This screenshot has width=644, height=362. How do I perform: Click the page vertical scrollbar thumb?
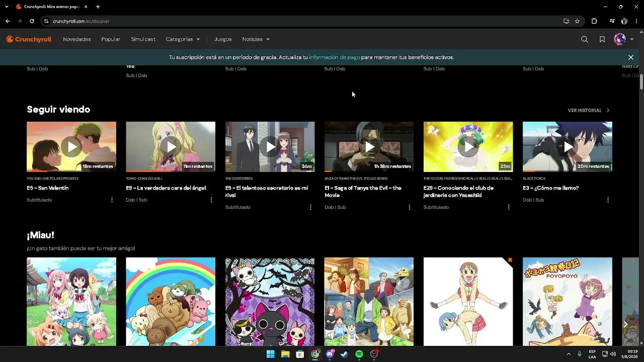click(x=641, y=81)
